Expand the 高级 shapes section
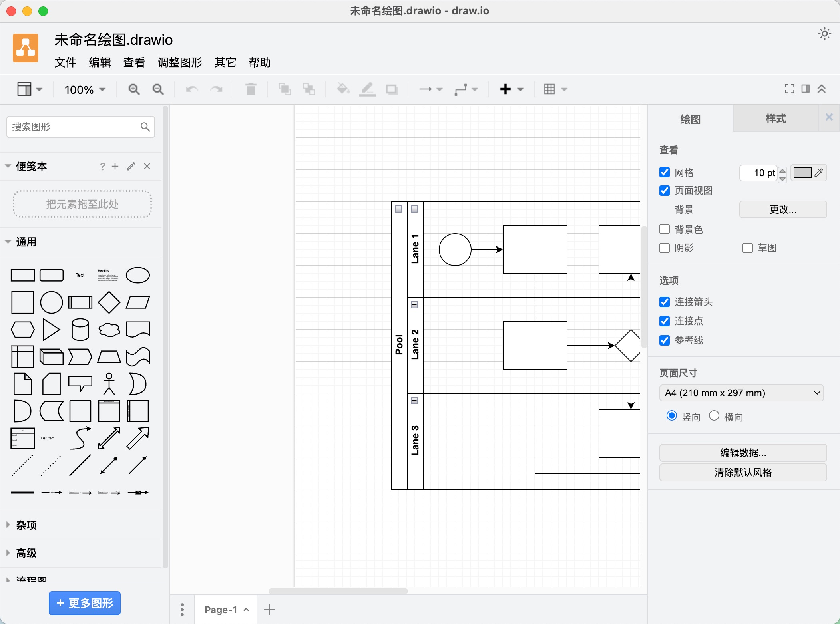 [x=8, y=553]
